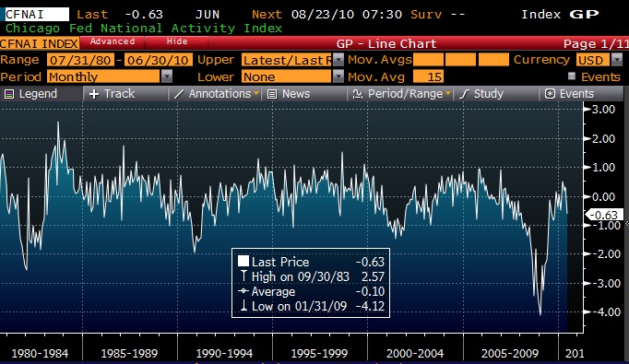Click the third Mov.Avgs empty field

tap(493, 60)
